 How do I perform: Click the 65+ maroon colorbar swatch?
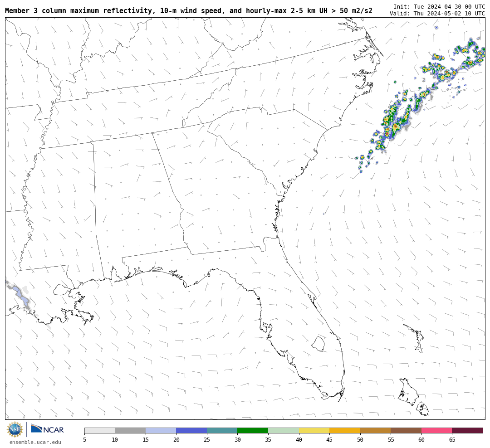(467, 430)
